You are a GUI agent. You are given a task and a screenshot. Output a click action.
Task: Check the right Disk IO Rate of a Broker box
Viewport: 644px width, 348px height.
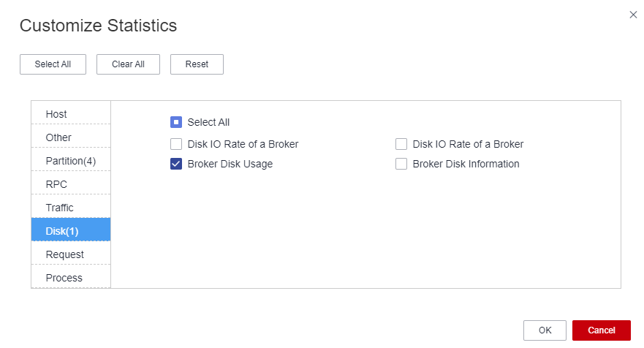401,144
